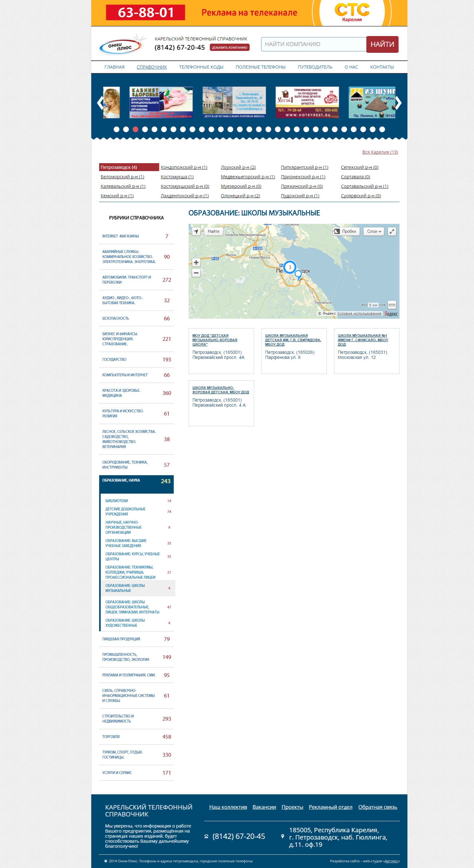Viewport: 474px width, 868px height.
Task: Click the детская музыкально-хоровая школа banner thumbnail
Action: point(234,102)
